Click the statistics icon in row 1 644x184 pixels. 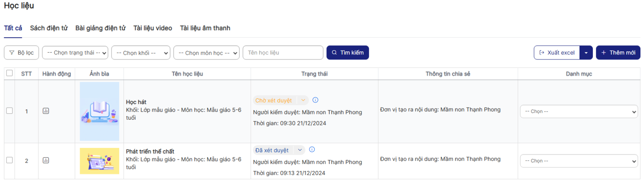[46, 111]
